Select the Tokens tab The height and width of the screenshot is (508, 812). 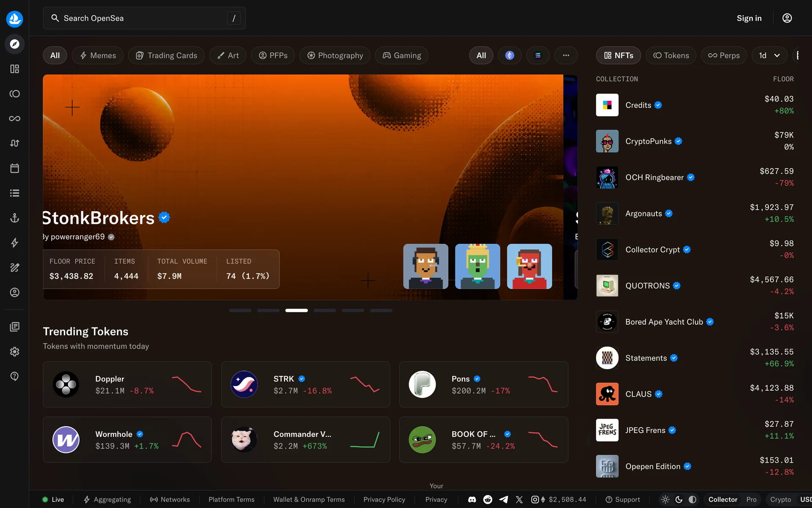click(x=671, y=55)
